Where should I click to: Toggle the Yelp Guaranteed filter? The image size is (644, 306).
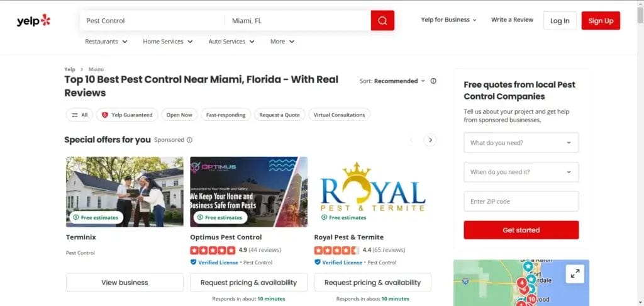coord(126,115)
